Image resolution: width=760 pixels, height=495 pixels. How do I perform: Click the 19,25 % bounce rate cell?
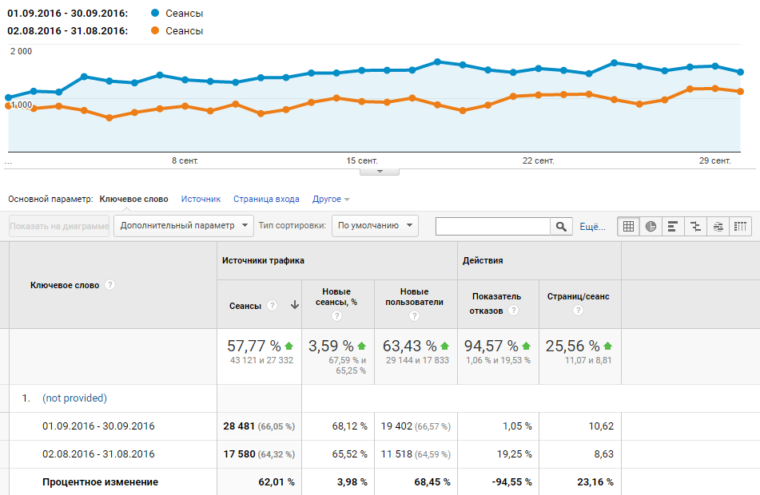pyautogui.click(x=514, y=454)
